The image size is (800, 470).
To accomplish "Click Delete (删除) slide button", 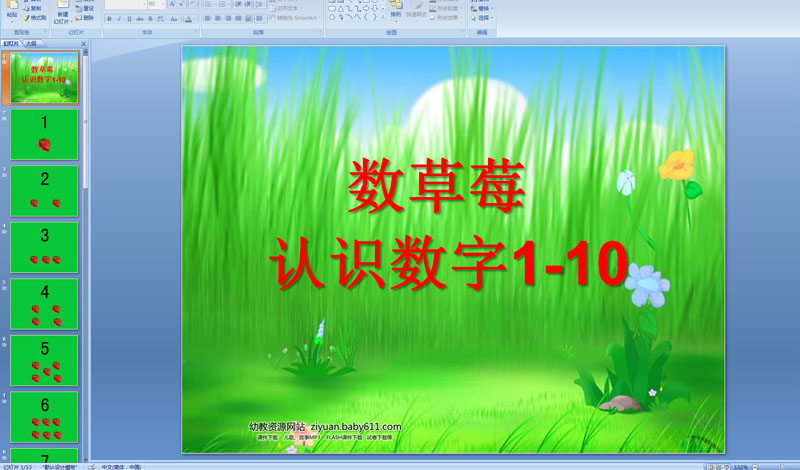I will [x=85, y=18].
